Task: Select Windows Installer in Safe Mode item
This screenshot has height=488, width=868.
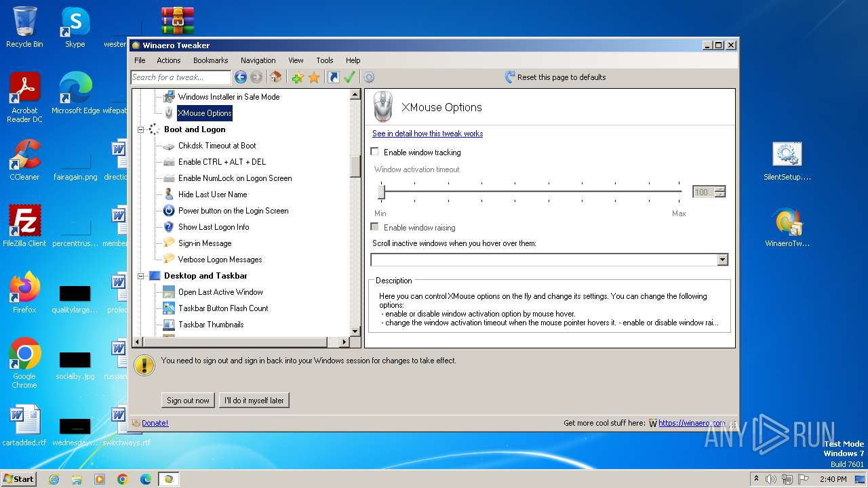Action: 229,97
